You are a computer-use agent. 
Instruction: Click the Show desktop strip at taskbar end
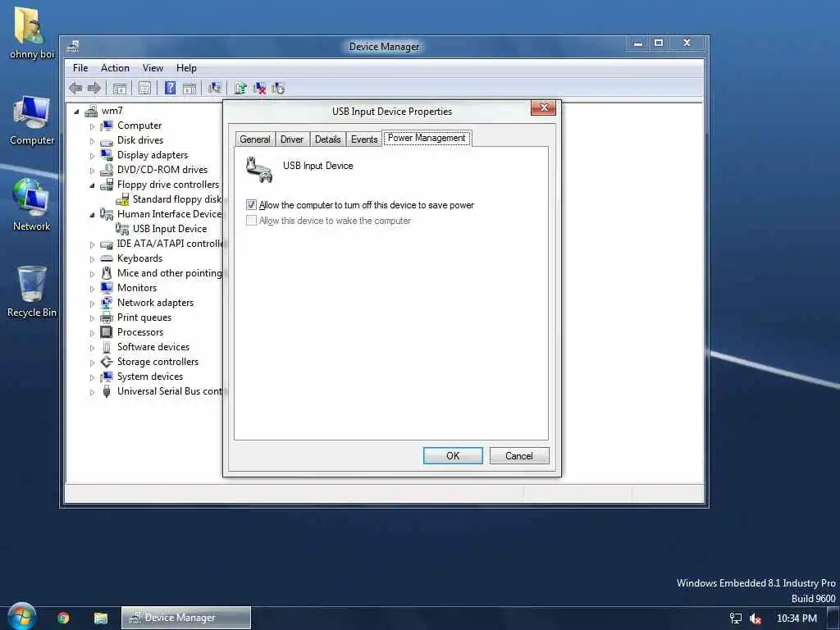point(833,618)
